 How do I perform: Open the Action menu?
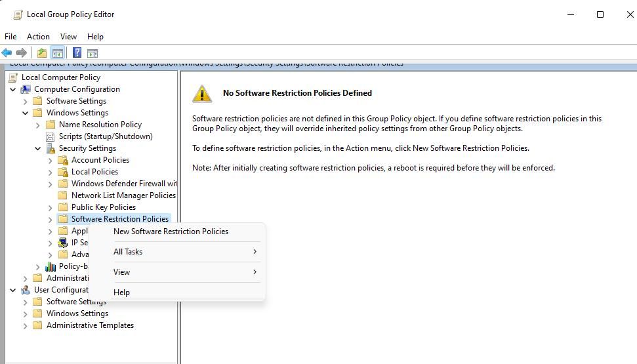coord(38,37)
